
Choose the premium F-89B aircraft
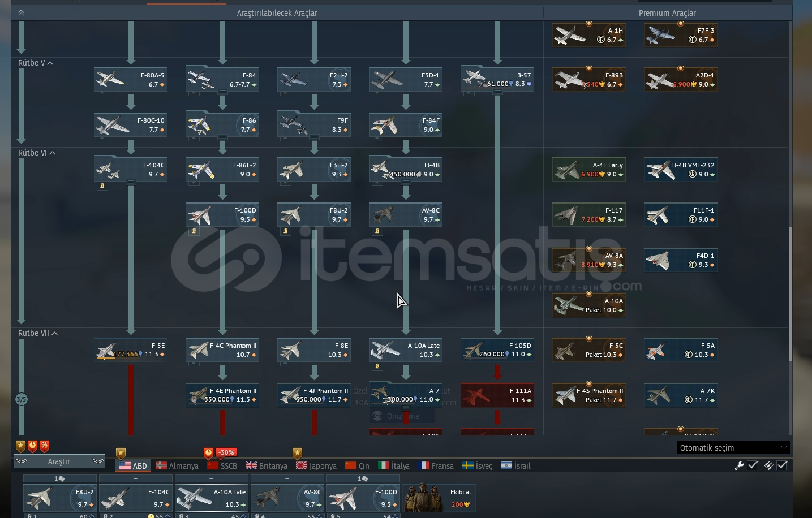point(589,80)
